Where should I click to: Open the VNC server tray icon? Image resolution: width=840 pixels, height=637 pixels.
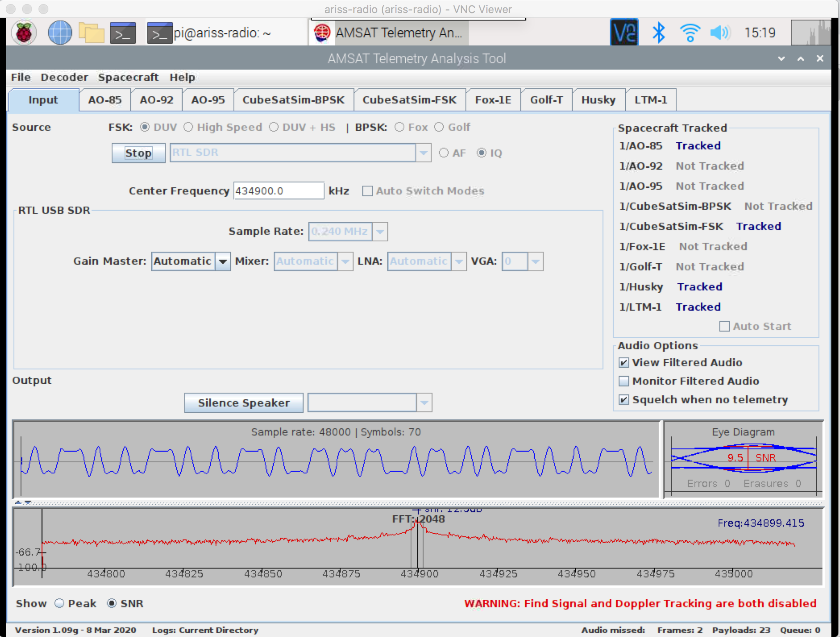point(624,32)
